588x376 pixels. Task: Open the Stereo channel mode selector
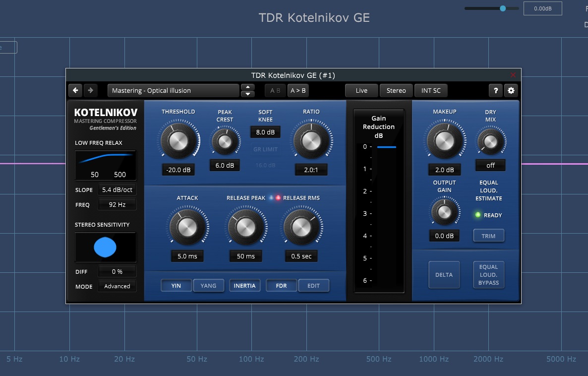[x=396, y=90]
